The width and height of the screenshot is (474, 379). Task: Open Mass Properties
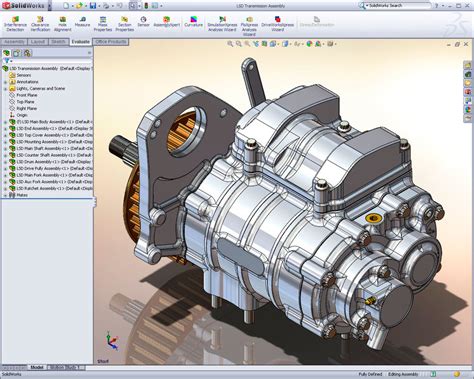pyautogui.click(x=103, y=24)
